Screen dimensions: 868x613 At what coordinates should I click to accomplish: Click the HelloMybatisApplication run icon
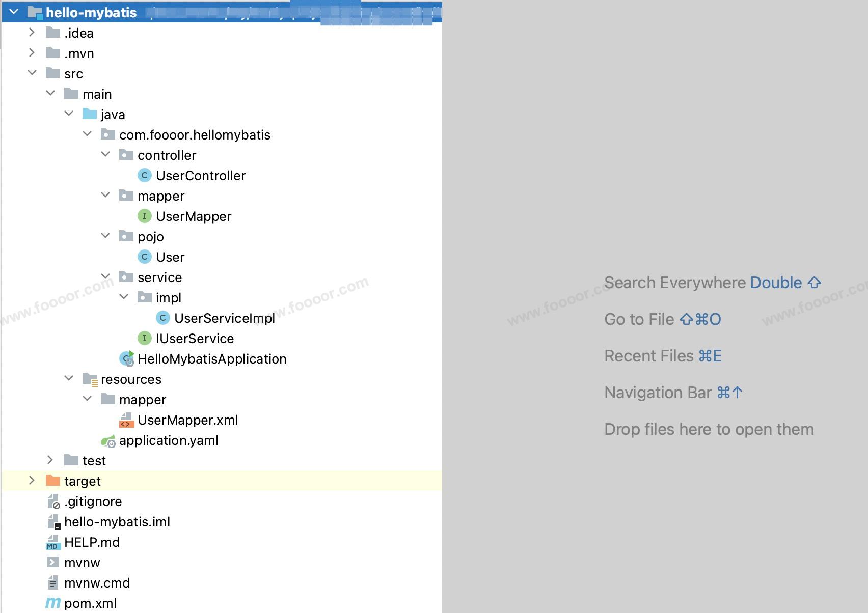click(x=126, y=359)
